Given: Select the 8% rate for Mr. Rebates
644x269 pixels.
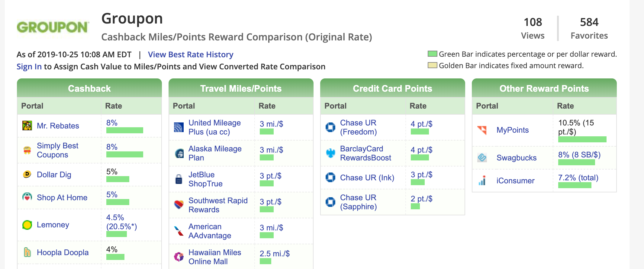Looking at the screenshot, I should pos(112,123).
